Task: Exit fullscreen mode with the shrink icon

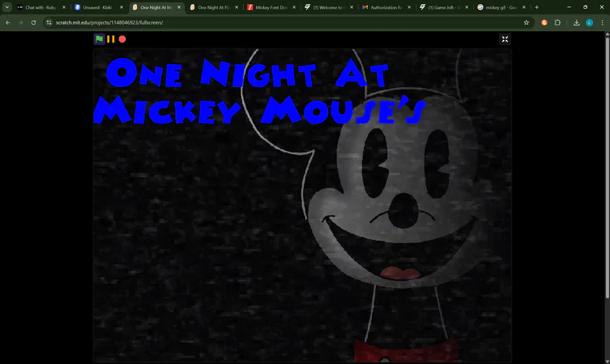Action: [x=504, y=39]
